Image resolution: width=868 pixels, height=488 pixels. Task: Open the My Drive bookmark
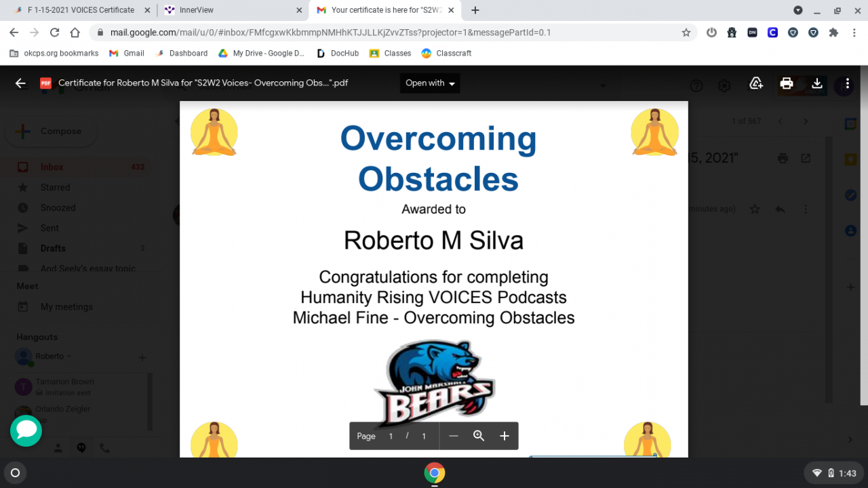click(262, 53)
